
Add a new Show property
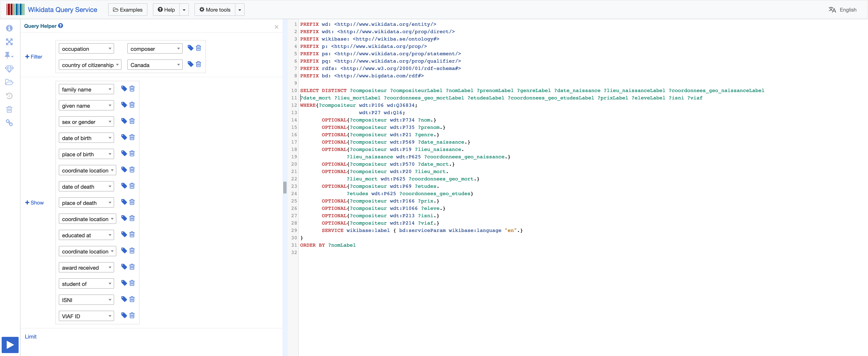coord(34,202)
